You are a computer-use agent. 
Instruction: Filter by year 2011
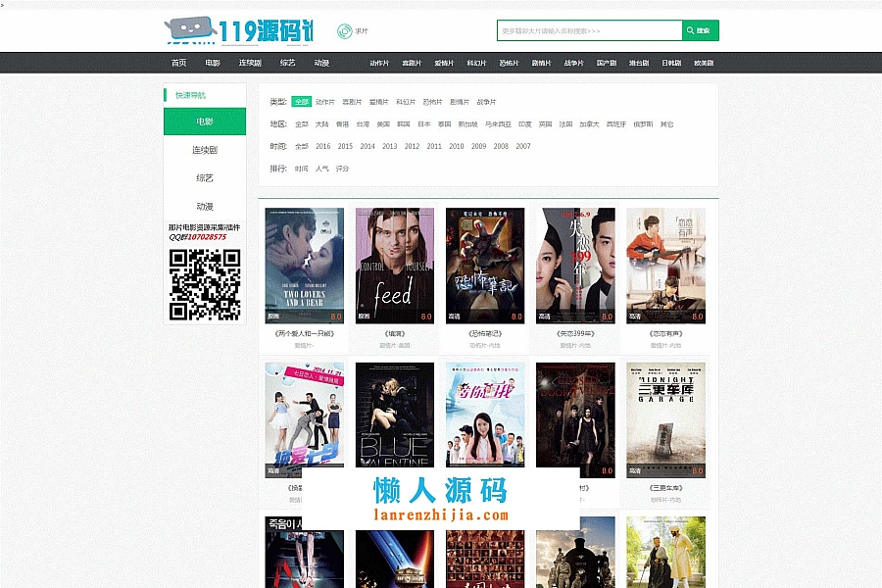click(434, 146)
